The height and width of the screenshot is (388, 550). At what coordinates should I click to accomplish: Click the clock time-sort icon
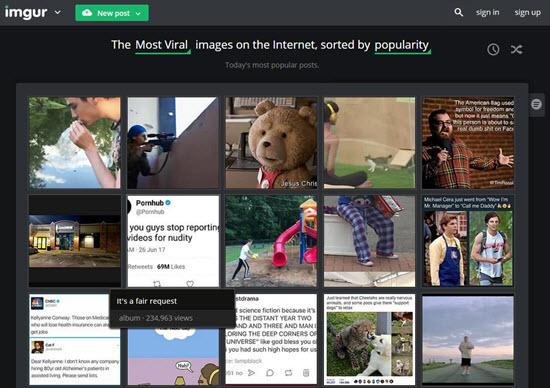493,49
